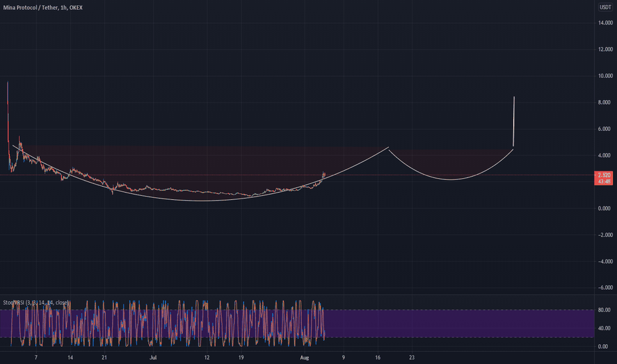This screenshot has height=364, width=617.
Task: Click the date label 12 on the time axis
Action: (x=207, y=357)
